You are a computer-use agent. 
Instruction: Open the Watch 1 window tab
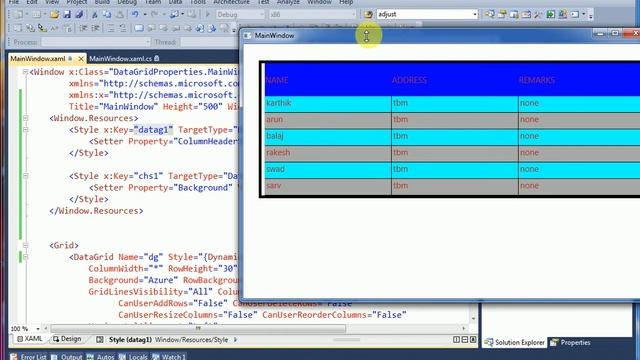pos(169,357)
